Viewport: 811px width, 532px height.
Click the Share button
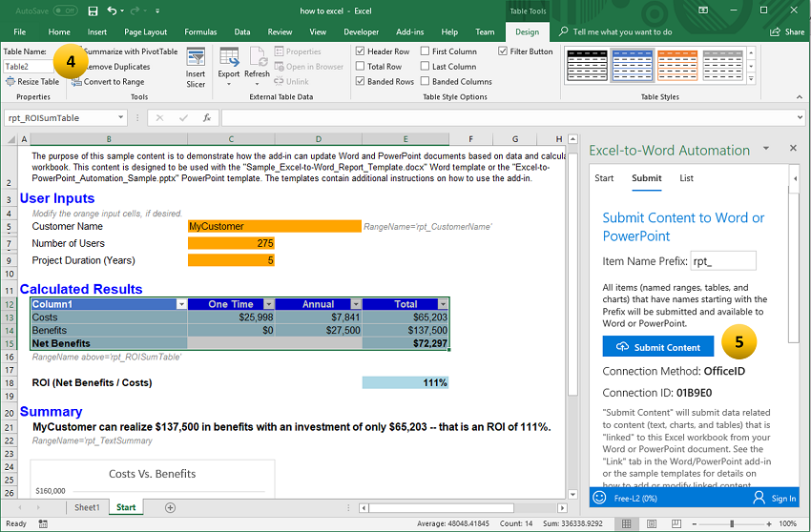[x=787, y=32]
